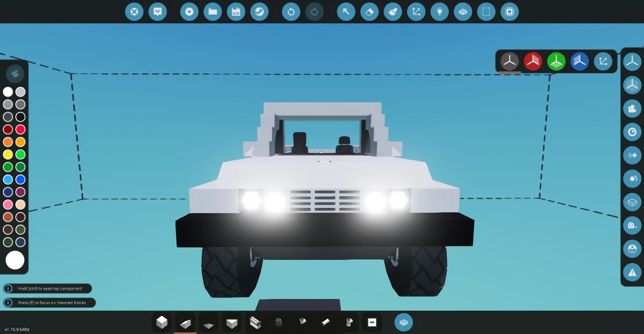Click the camera icon on right sidebar

coord(632,109)
